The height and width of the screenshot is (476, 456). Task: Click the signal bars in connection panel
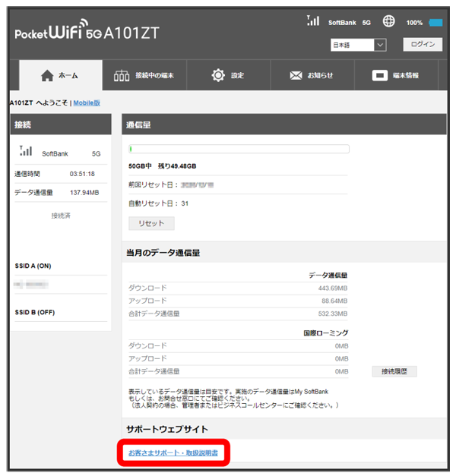coord(25,152)
